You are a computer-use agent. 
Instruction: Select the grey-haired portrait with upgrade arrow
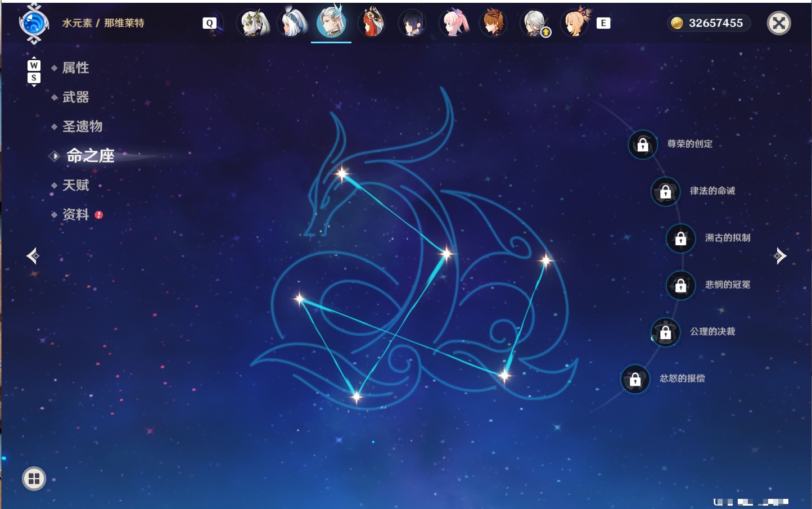(x=535, y=24)
